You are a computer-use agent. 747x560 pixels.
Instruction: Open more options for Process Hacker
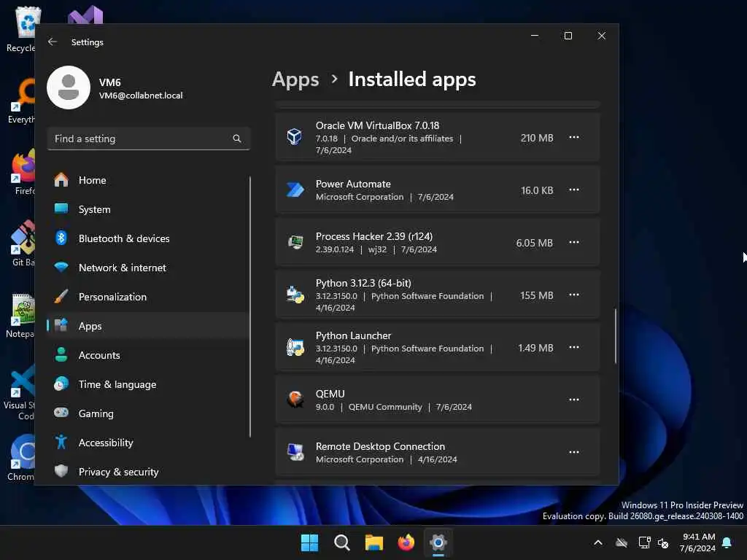[574, 242]
